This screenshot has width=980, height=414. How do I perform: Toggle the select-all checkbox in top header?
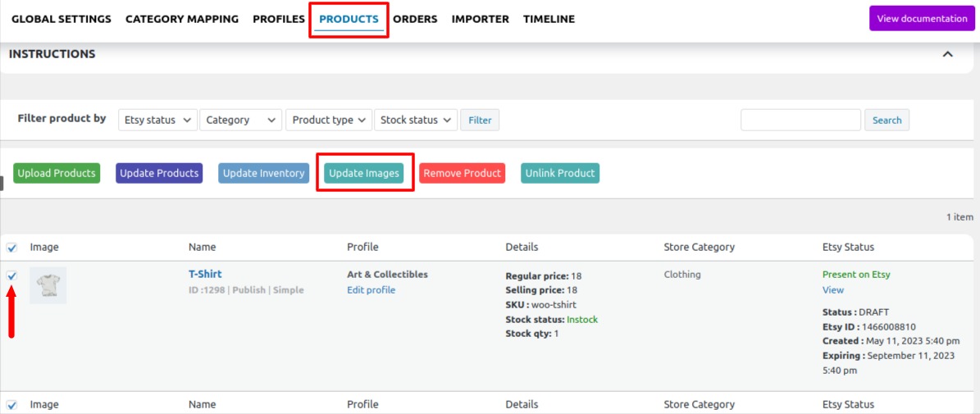11,248
